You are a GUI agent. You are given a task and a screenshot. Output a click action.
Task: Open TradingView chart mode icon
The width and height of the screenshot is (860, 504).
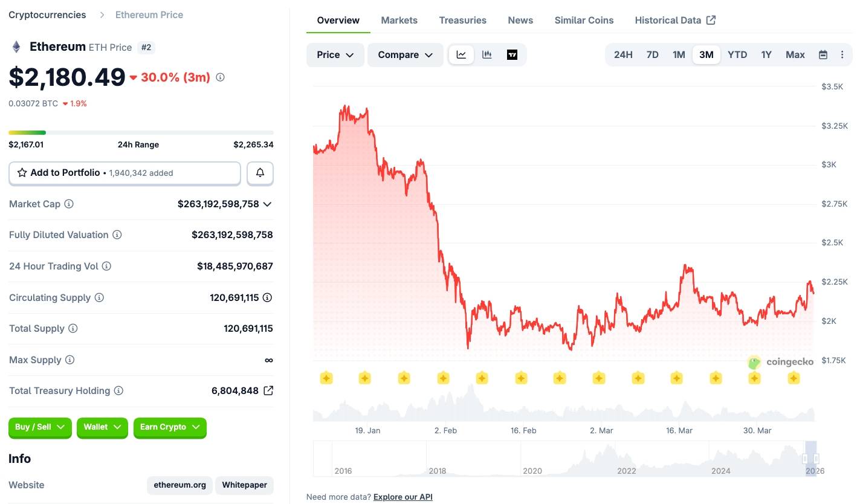tap(512, 55)
